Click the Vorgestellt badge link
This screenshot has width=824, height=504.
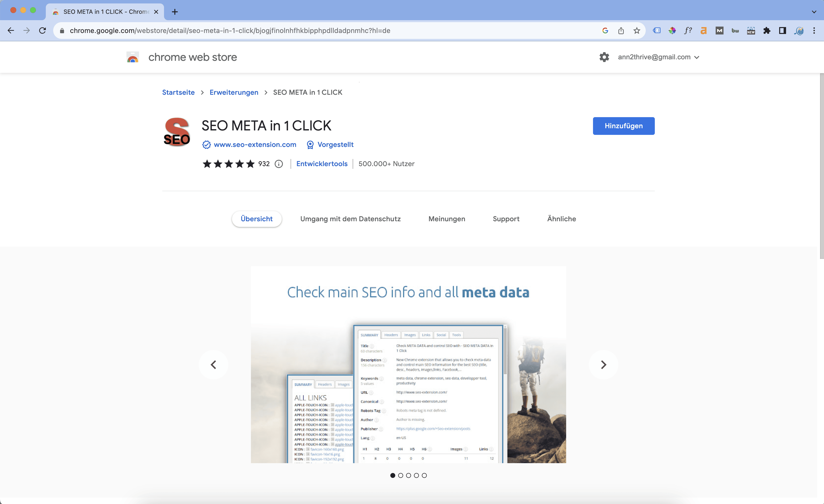335,144
